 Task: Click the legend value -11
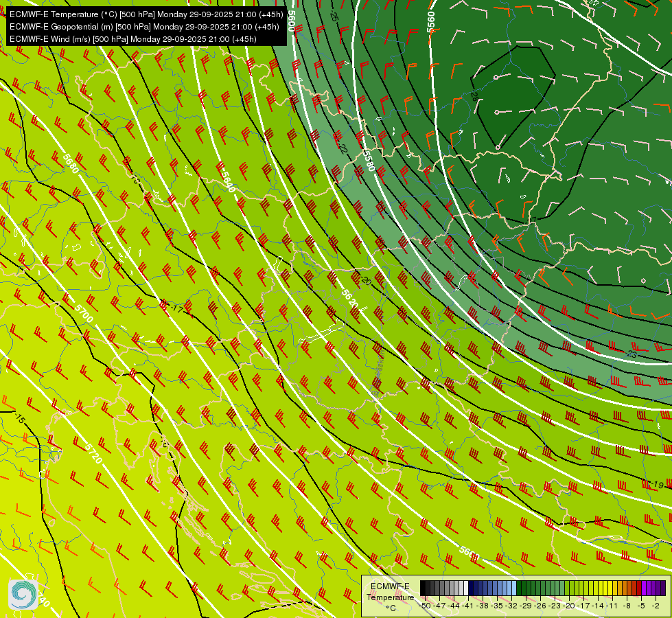coord(612,606)
